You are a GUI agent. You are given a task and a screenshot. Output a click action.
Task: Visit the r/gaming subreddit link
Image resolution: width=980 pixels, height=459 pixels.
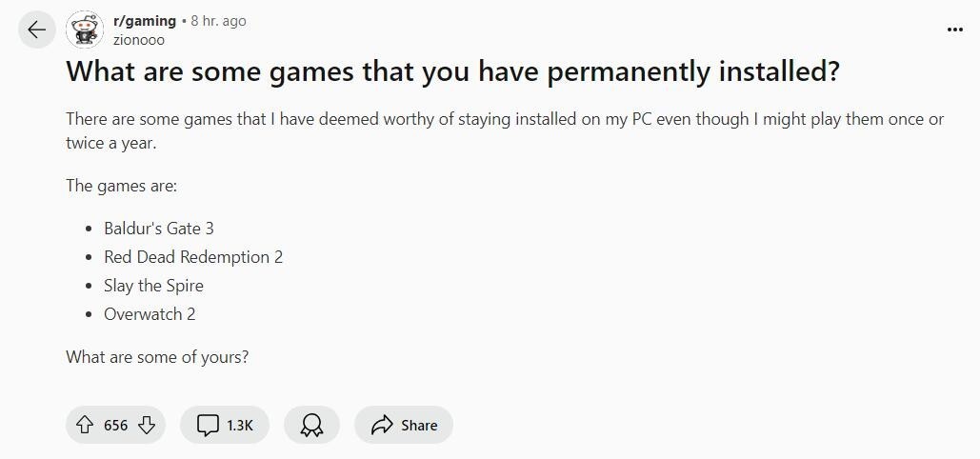pos(144,20)
